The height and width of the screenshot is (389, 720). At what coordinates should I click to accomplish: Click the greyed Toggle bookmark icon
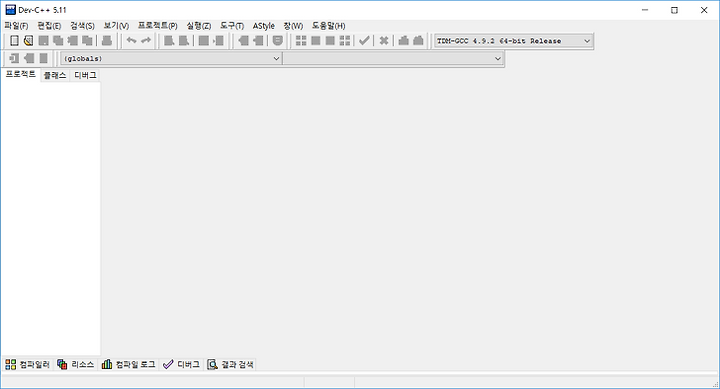pos(29,58)
